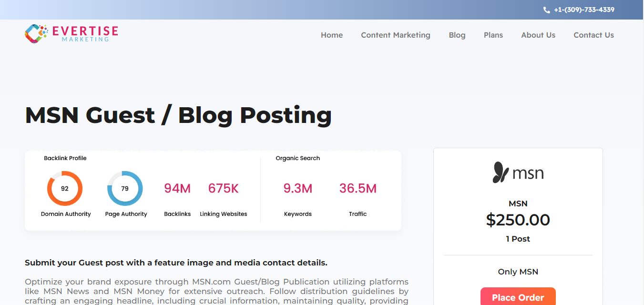The width and height of the screenshot is (644, 305).
Task: Click the Keywords label
Action: [x=298, y=214]
